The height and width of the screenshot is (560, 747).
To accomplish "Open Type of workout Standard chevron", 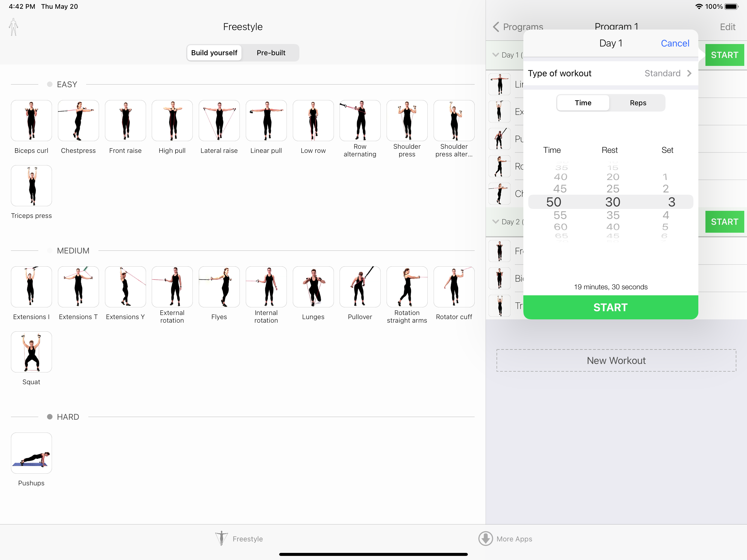I will (x=689, y=73).
